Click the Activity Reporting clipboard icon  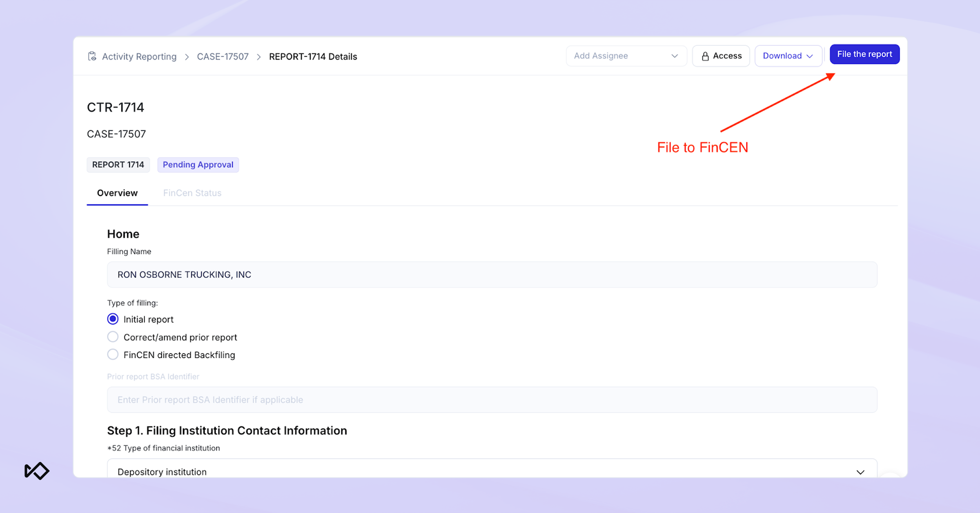coord(92,56)
